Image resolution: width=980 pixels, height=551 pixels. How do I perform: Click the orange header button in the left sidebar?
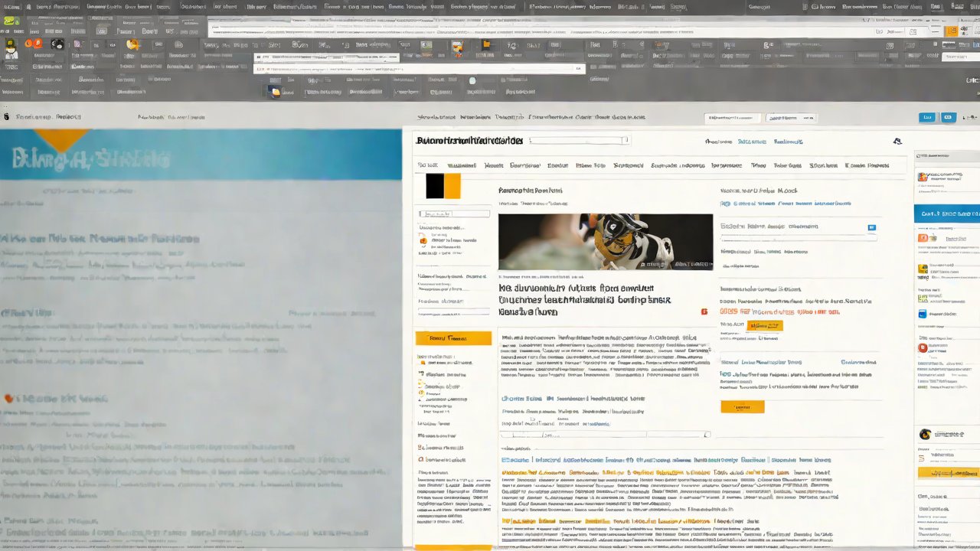click(453, 338)
